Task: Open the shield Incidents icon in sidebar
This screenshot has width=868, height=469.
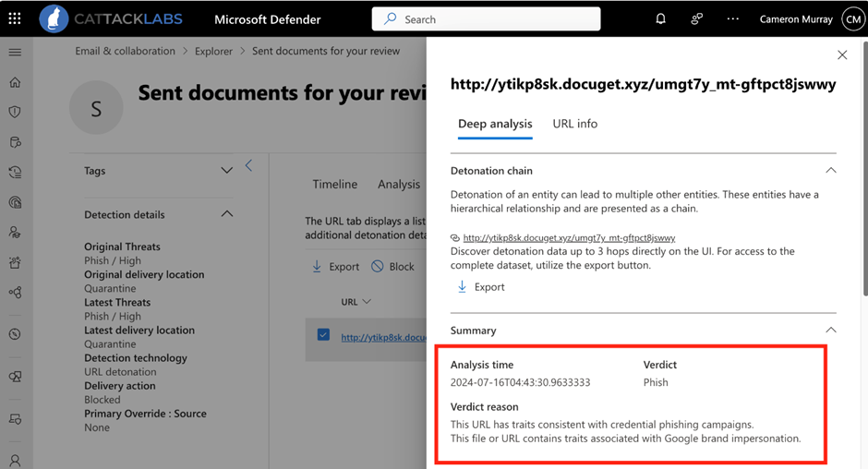Action: [15, 112]
